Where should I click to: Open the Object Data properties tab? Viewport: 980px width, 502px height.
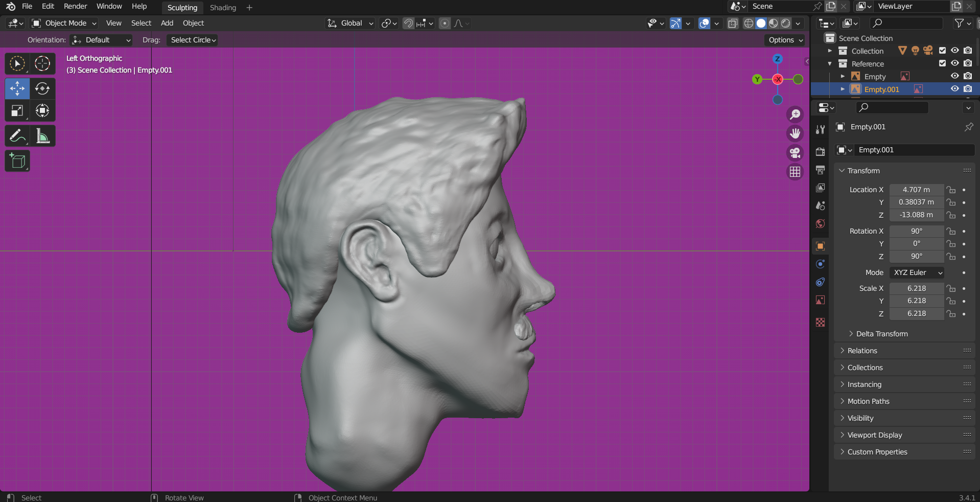point(820,300)
